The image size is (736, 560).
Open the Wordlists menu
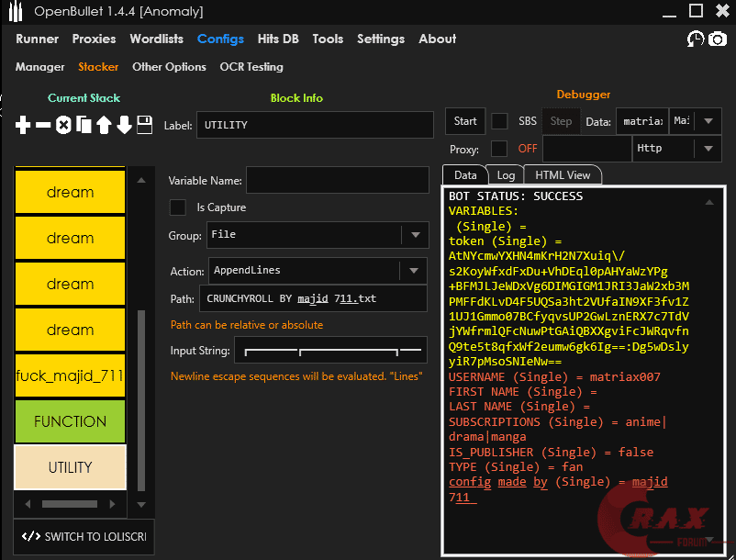157,39
